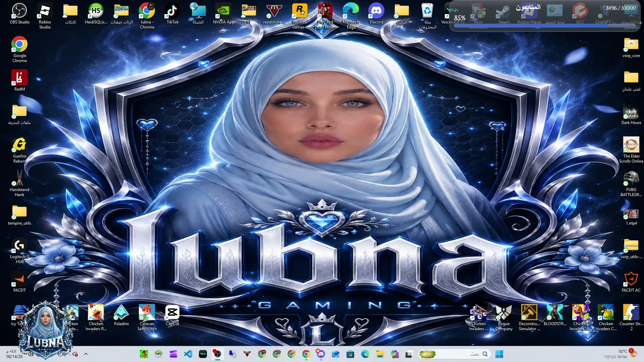Open Discord from the taskbar
The width and height of the screenshot is (644, 362).
click(320, 354)
